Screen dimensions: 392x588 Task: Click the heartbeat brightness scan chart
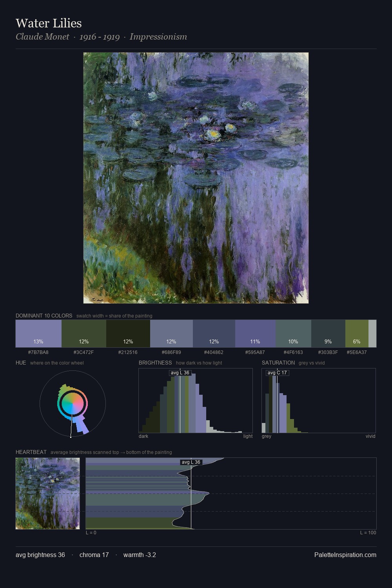point(231,494)
